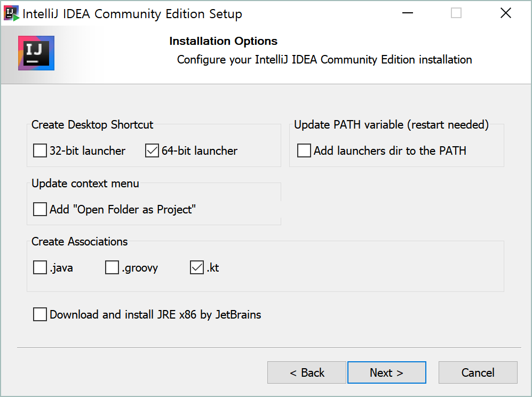This screenshot has height=397, width=532.
Task: Cancel the IntelliJ IDEA setup
Action: (x=478, y=372)
